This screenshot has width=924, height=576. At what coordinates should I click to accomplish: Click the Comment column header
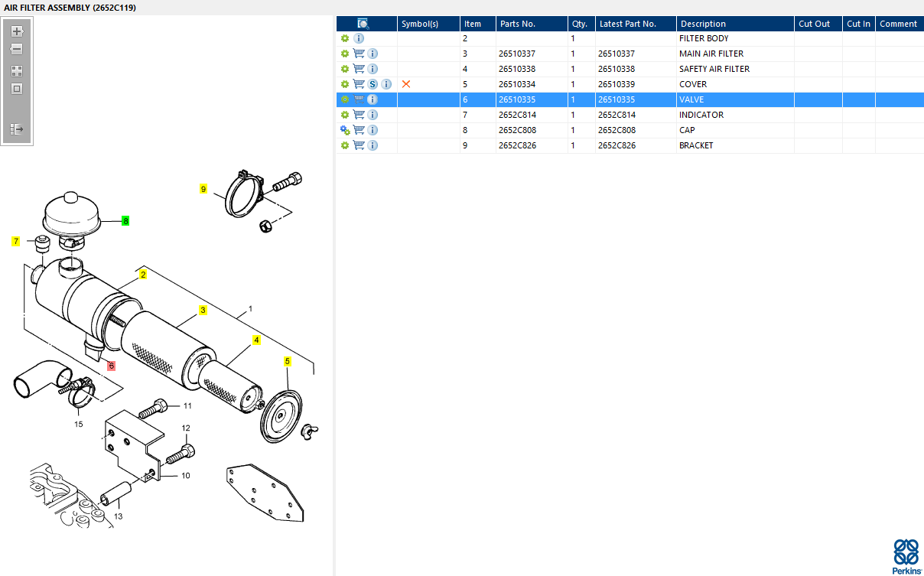tap(900, 24)
